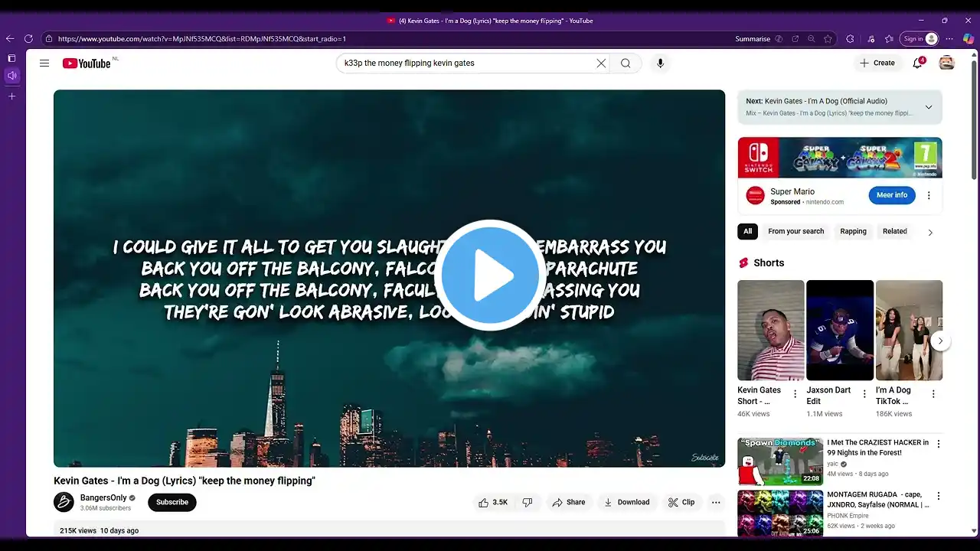
Task: Like the video with 3.5K likes
Action: tap(493, 502)
